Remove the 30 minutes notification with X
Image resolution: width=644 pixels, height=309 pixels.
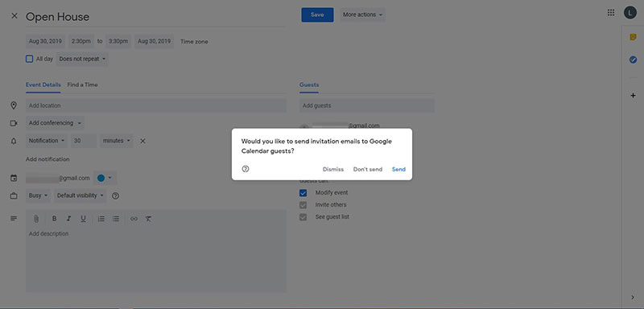pos(142,141)
